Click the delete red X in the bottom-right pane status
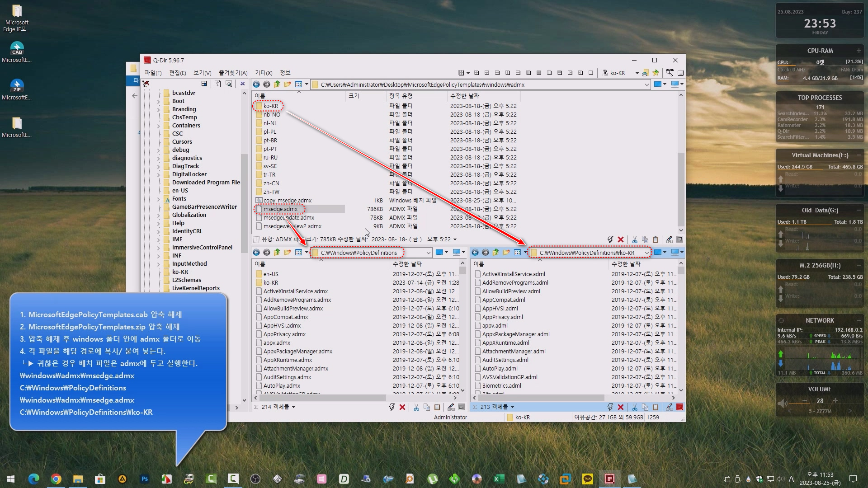868x488 pixels. click(x=621, y=407)
